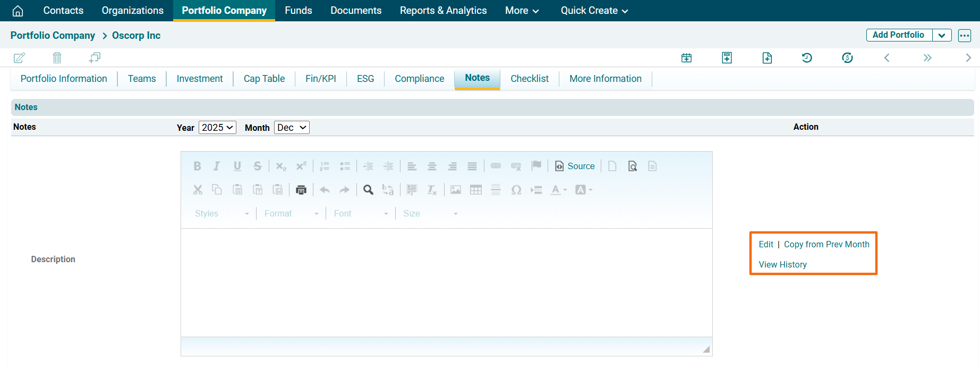Switch to the Cap Table tab

264,79
